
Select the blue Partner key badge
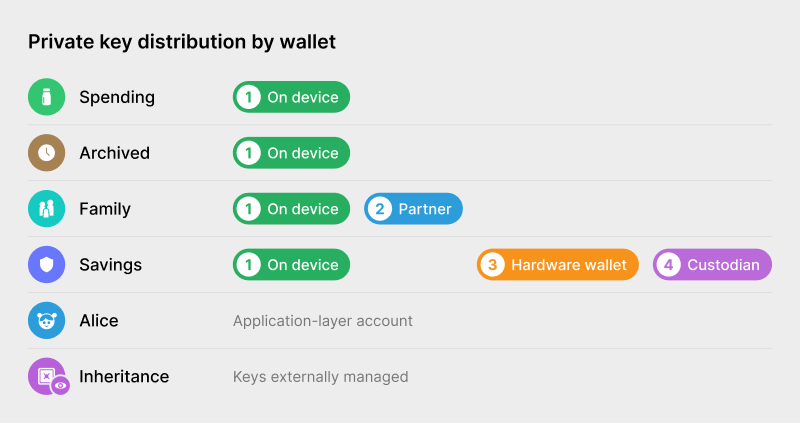(x=413, y=209)
